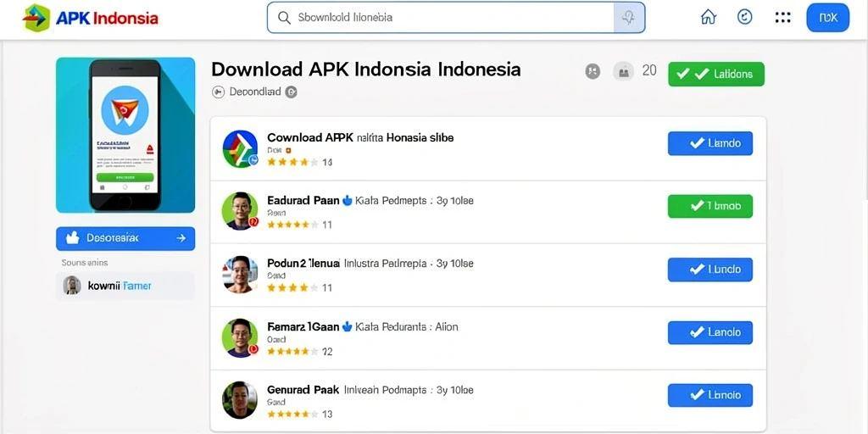
Task: Click the Podun2 avatar
Action: point(240,274)
